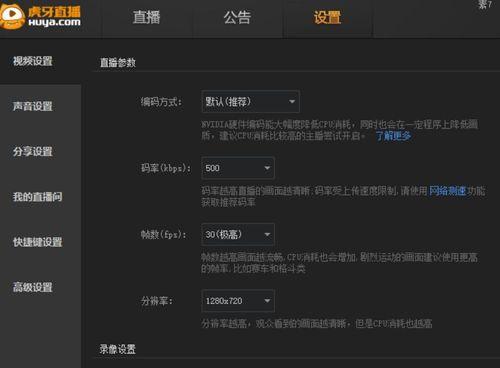Open the 帧数(fps) dropdown showing 30(极高)
Viewport: 500px width, 368px height.
[238, 234]
